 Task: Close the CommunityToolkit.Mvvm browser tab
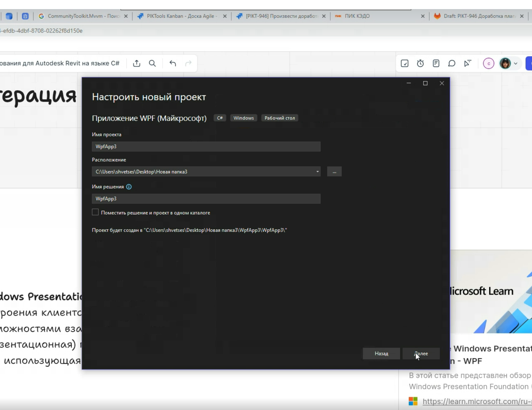pyautogui.click(x=126, y=16)
